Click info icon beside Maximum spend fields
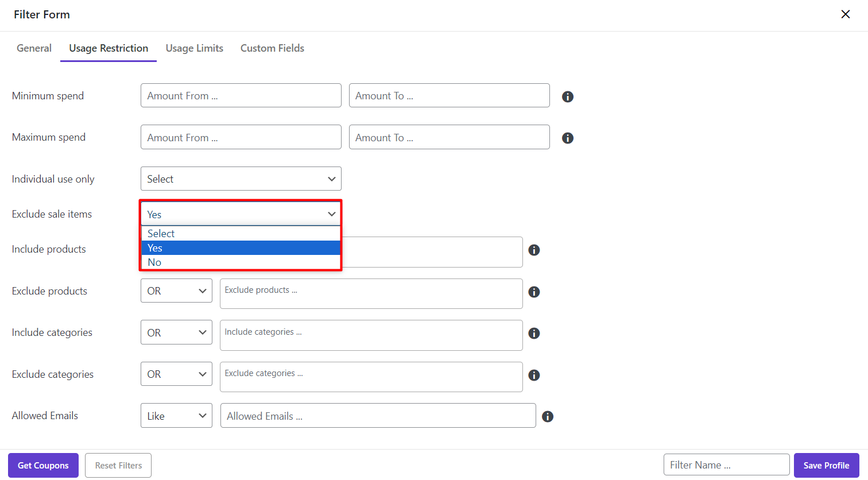The height and width of the screenshot is (480, 868). click(x=567, y=138)
